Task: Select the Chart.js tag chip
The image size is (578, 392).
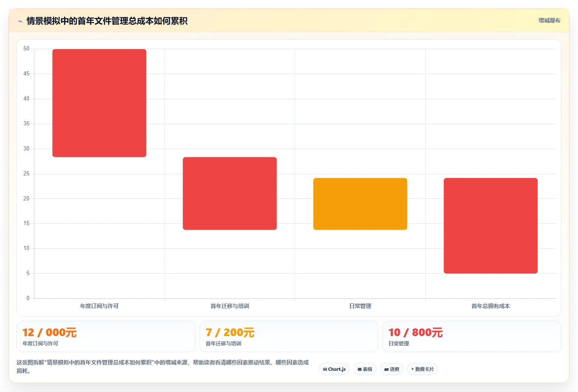Action: 334,369
